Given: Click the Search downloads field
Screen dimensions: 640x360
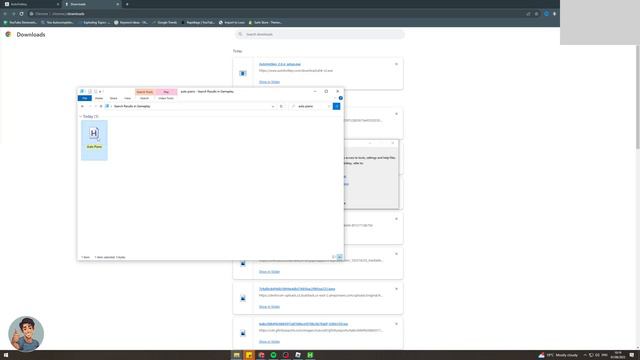Looking at the screenshot, I should (320, 34).
